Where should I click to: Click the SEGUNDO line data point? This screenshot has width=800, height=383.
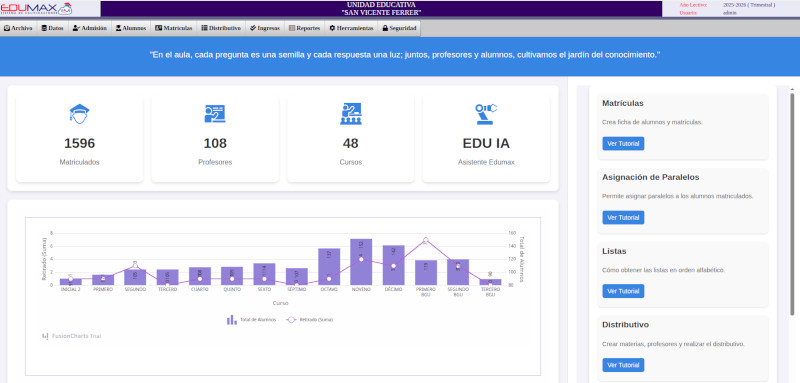pyautogui.click(x=135, y=266)
